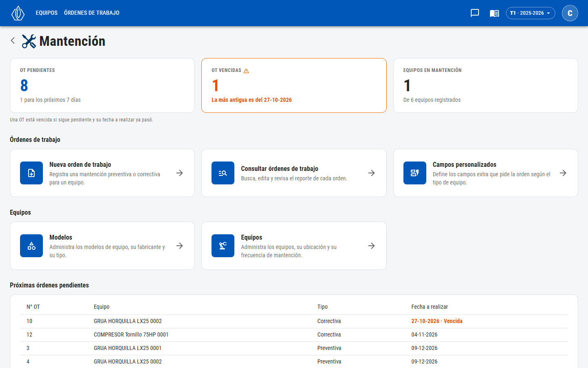Click the Modelos shapes icon
Image resolution: width=588 pixels, height=368 pixels.
click(x=31, y=246)
